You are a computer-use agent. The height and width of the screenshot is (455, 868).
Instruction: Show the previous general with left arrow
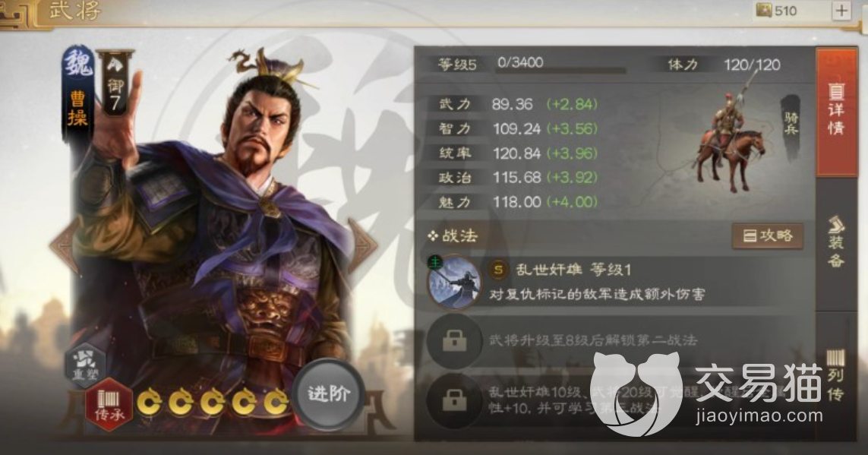point(65,245)
